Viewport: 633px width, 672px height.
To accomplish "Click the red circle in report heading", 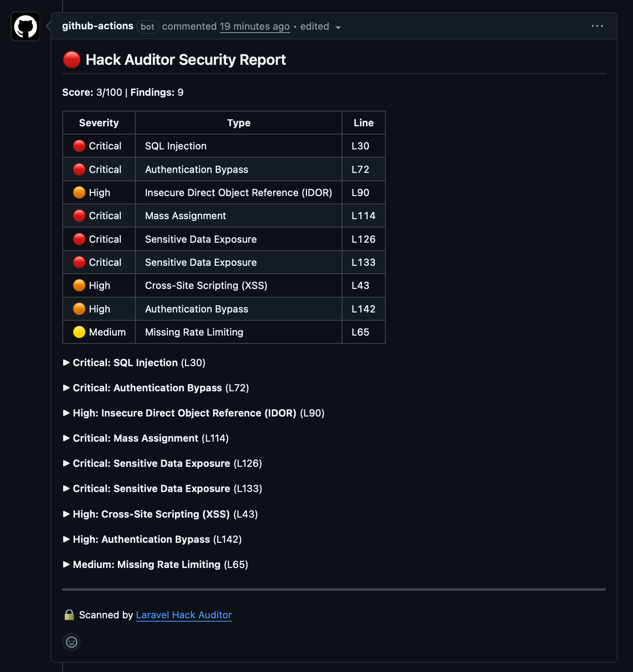I will 72,60.
